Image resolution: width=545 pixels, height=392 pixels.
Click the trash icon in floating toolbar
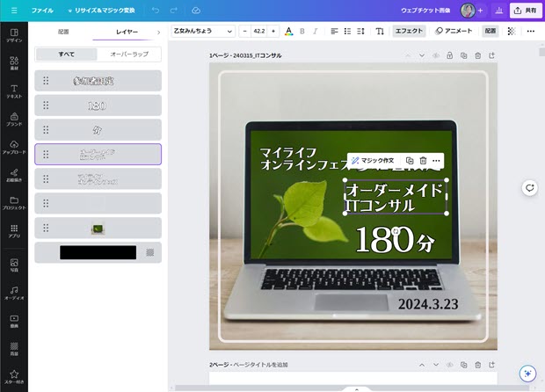(x=423, y=161)
